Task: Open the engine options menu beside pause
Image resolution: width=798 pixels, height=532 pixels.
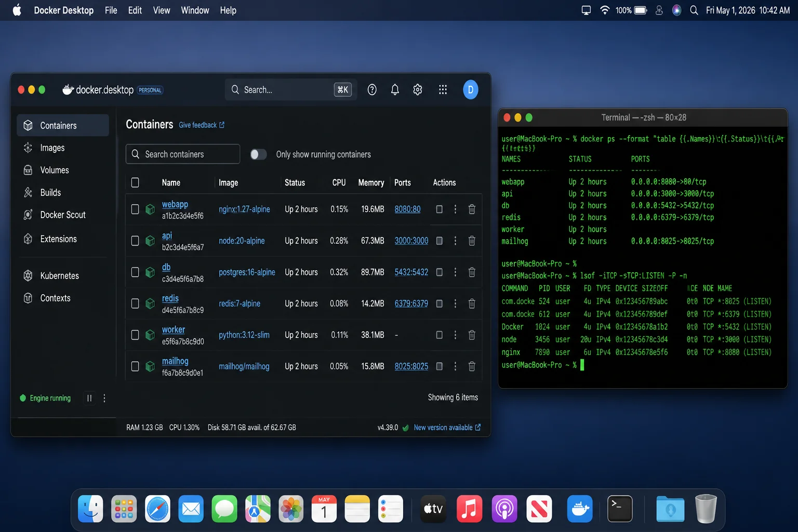Action: tap(104, 398)
